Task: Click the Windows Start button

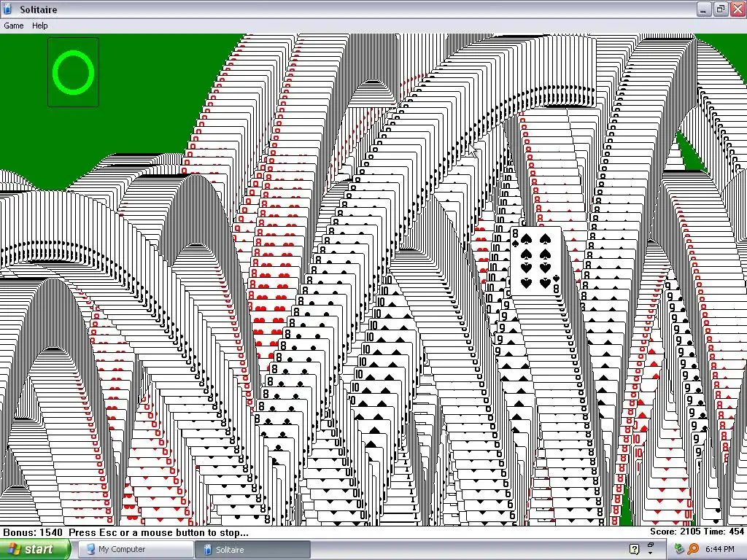Action: tap(34, 550)
